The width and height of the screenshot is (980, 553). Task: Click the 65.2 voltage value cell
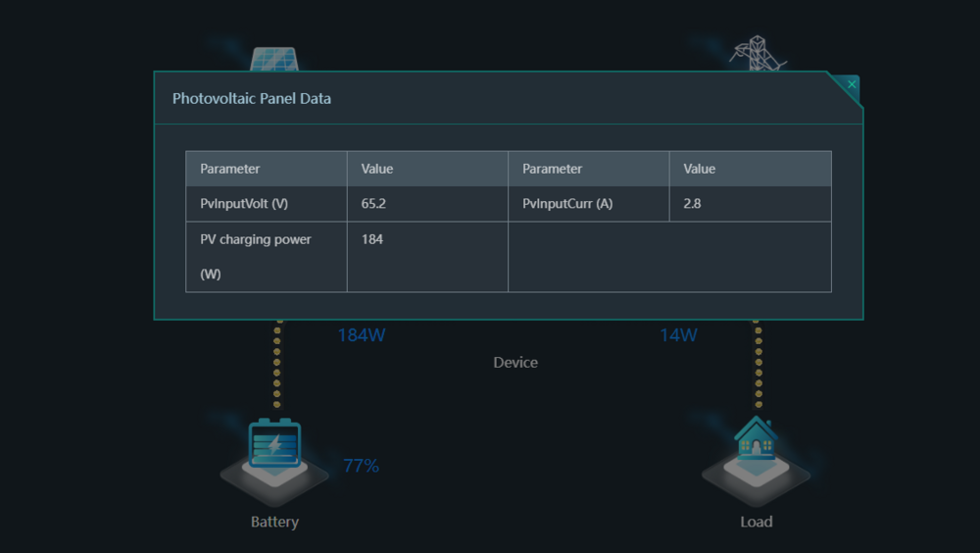coord(427,204)
